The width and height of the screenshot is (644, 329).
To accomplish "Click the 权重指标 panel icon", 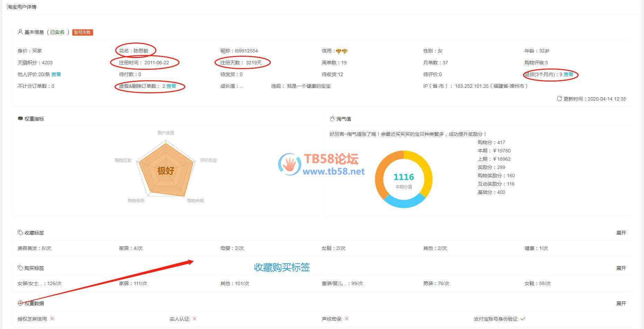I will pyautogui.click(x=20, y=119).
